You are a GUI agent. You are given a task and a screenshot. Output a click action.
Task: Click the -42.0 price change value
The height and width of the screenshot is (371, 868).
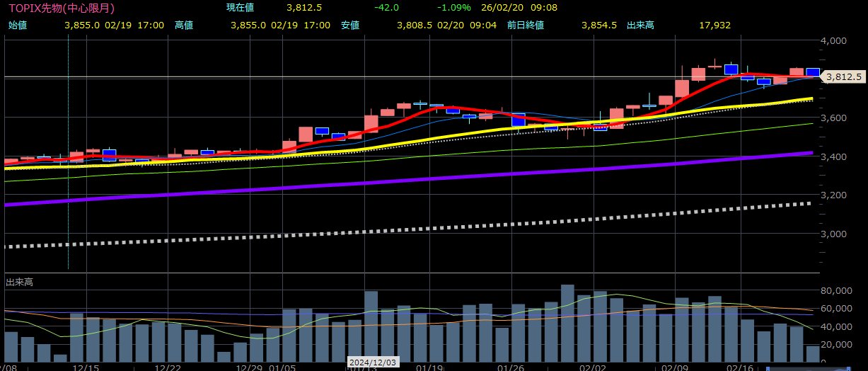coord(387,8)
